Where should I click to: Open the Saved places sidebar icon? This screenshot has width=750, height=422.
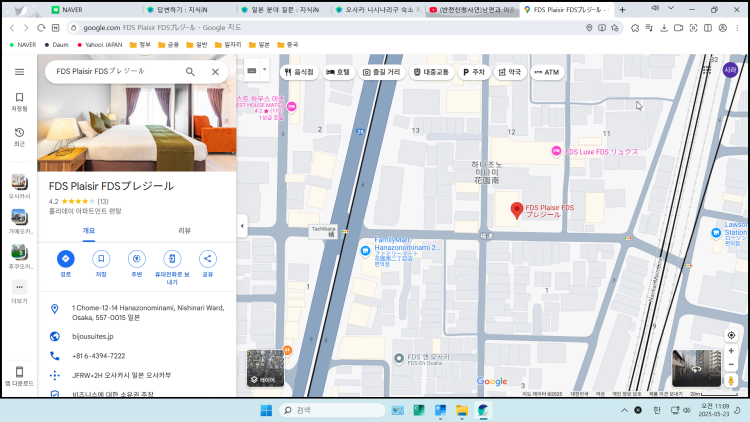pos(19,102)
